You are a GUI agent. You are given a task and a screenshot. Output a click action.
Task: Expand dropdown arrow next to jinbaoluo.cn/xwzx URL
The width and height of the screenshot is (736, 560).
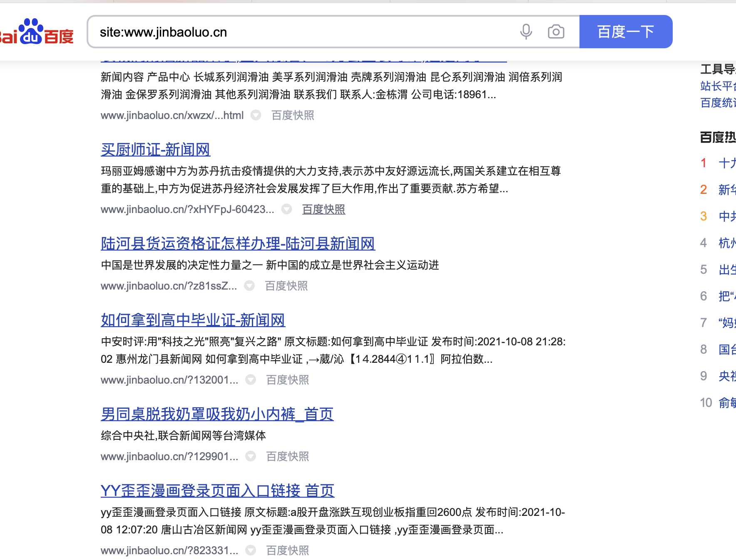click(x=256, y=115)
